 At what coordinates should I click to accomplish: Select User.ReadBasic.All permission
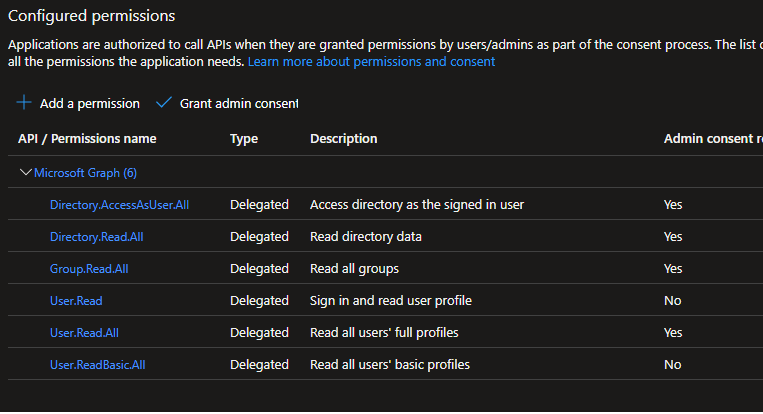97,365
